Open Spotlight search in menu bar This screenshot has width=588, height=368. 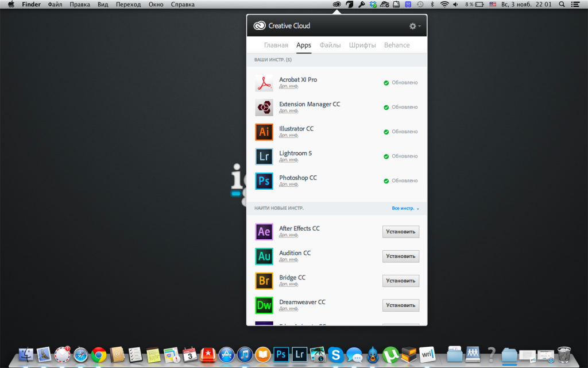click(x=562, y=5)
